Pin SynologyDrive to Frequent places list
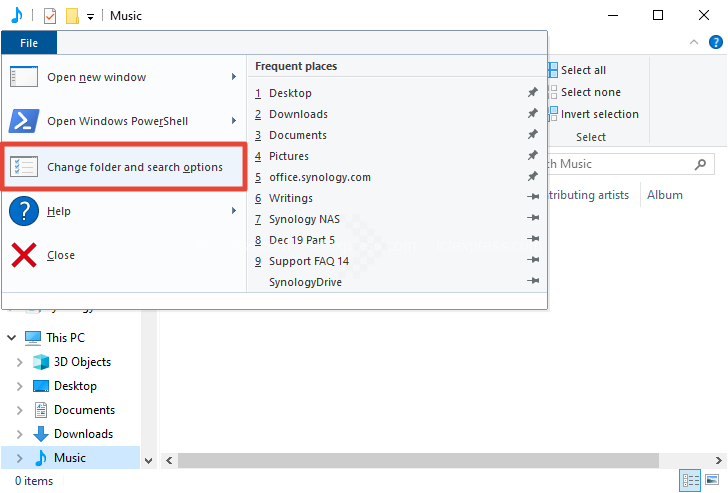728x493 pixels. 533,282
